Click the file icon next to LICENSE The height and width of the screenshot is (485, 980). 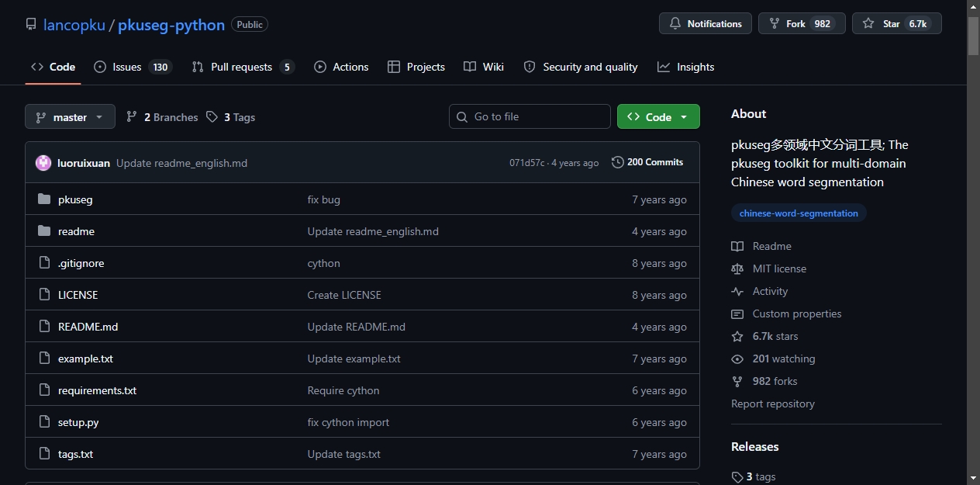(x=44, y=295)
